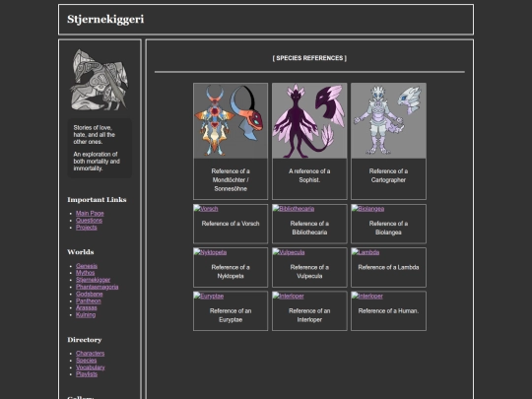Open the broken Bibliothecaria image link
Viewport: 532px width, 399px height.
click(294, 209)
